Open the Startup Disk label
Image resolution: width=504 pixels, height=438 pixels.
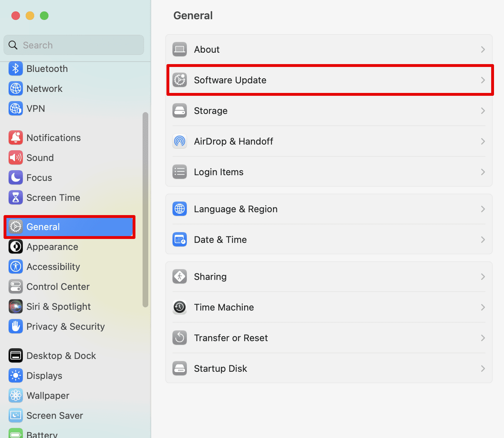coord(221,369)
